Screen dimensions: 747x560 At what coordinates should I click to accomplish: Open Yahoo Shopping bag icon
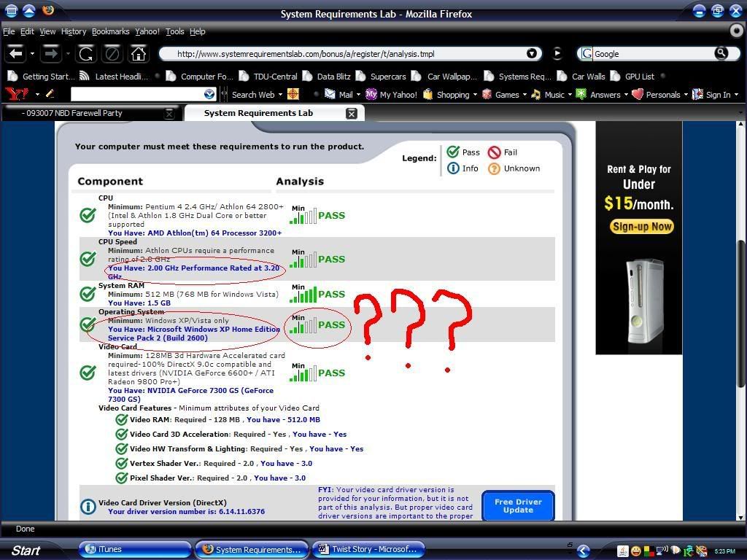pyautogui.click(x=427, y=94)
